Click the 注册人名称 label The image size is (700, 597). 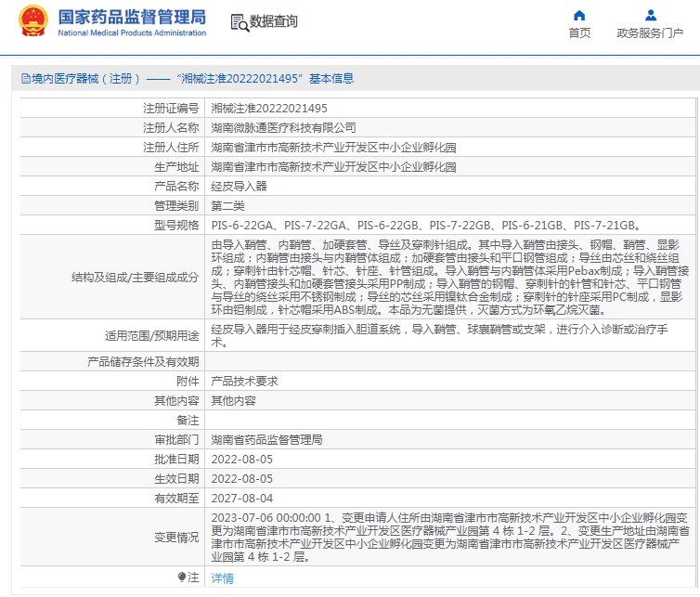[171, 128]
